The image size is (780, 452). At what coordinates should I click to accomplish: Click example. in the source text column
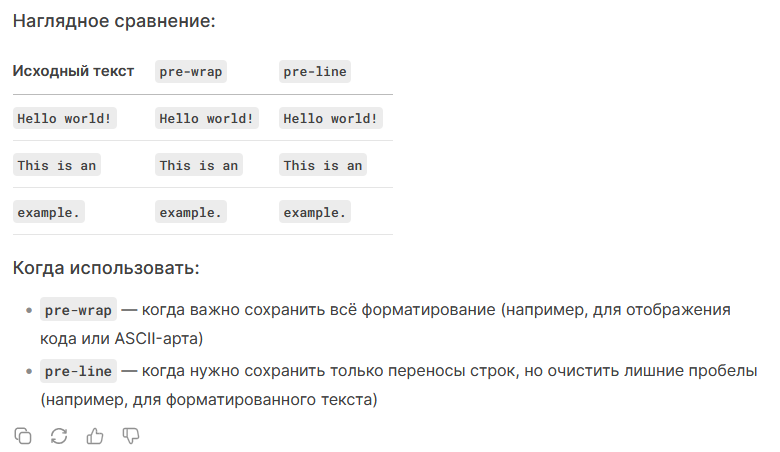click(x=49, y=212)
